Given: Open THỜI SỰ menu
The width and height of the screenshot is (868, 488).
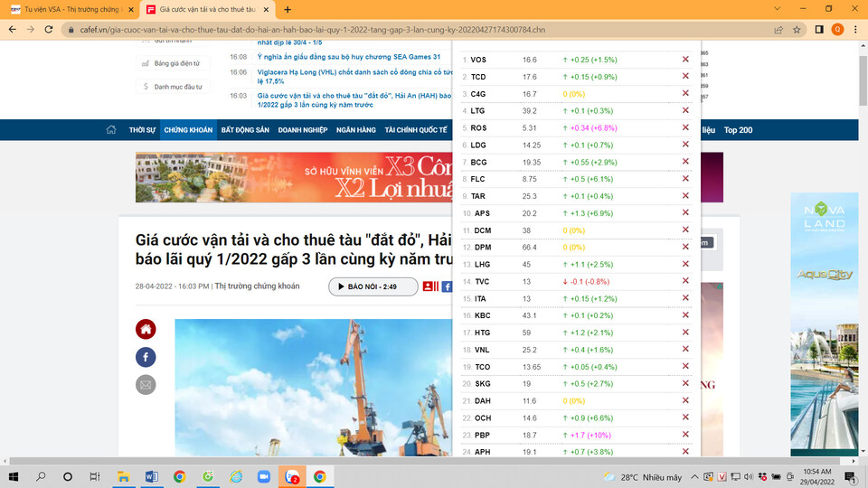Looking at the screenshot, I should point(142,130).
